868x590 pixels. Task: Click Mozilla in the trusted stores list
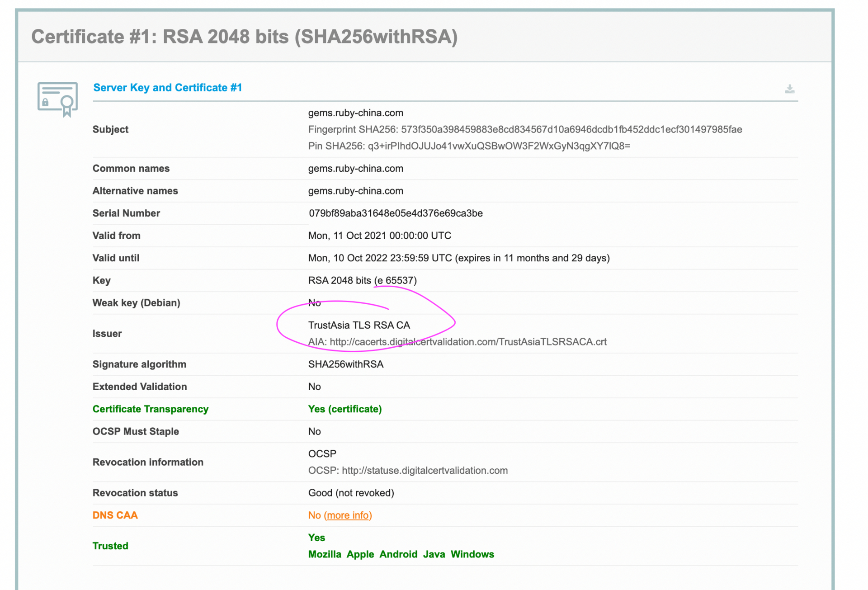click(325, 554)
